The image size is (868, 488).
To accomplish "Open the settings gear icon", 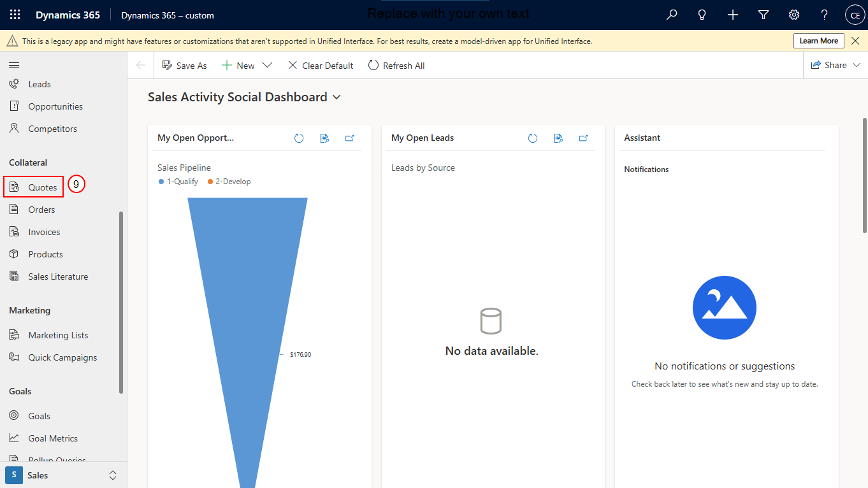I will pos(794,15).
